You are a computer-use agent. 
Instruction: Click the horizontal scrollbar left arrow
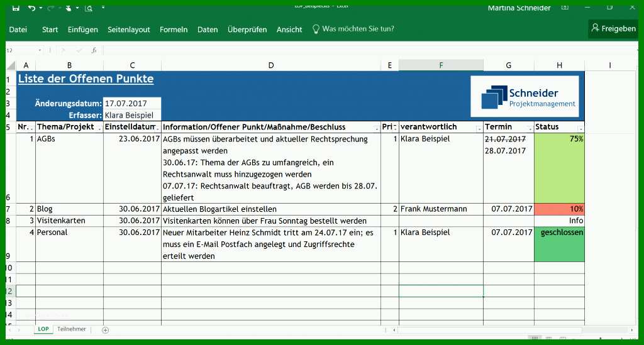tap(394, 330)
